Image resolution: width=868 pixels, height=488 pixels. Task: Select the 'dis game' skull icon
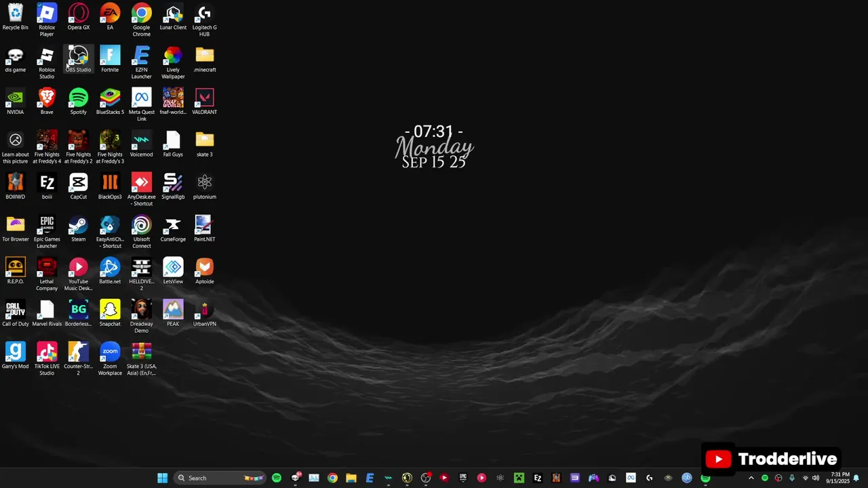[15, 60]
